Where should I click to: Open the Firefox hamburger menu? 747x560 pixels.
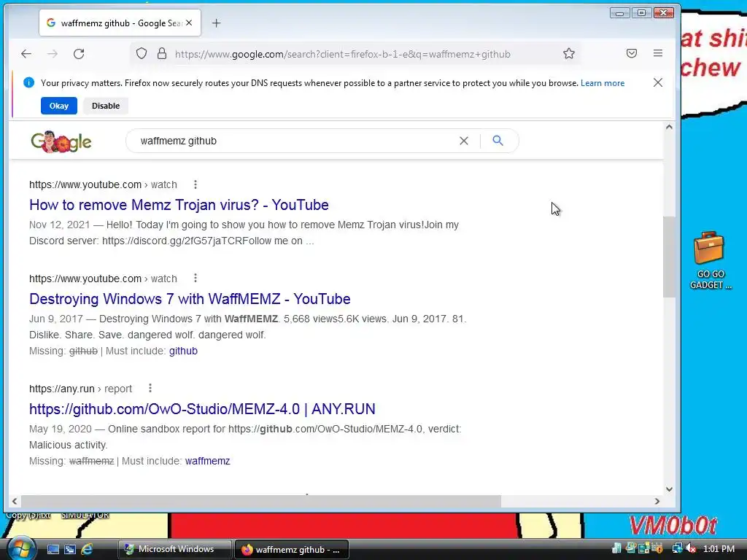(658, 53)
